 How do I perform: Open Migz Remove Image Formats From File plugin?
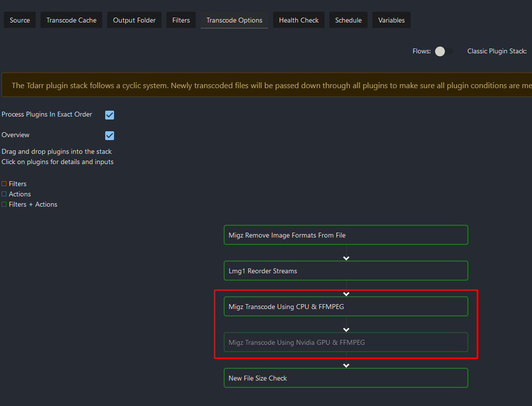pos(346,235)
